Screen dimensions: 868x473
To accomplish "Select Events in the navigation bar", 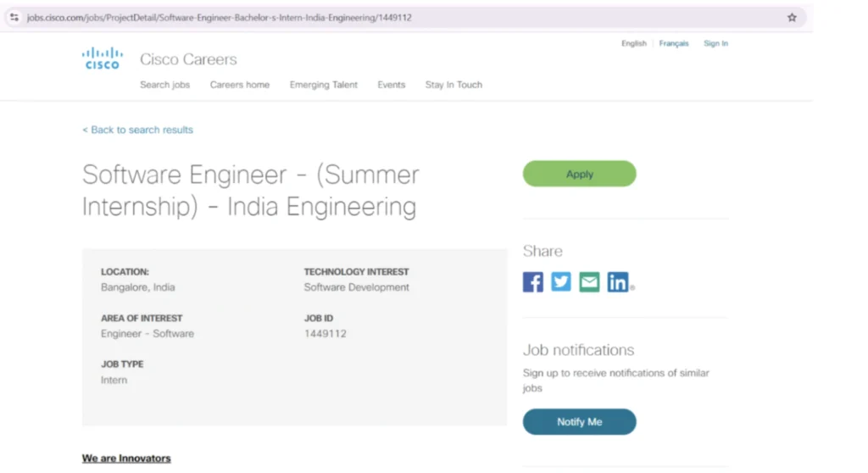I will 391,85.
